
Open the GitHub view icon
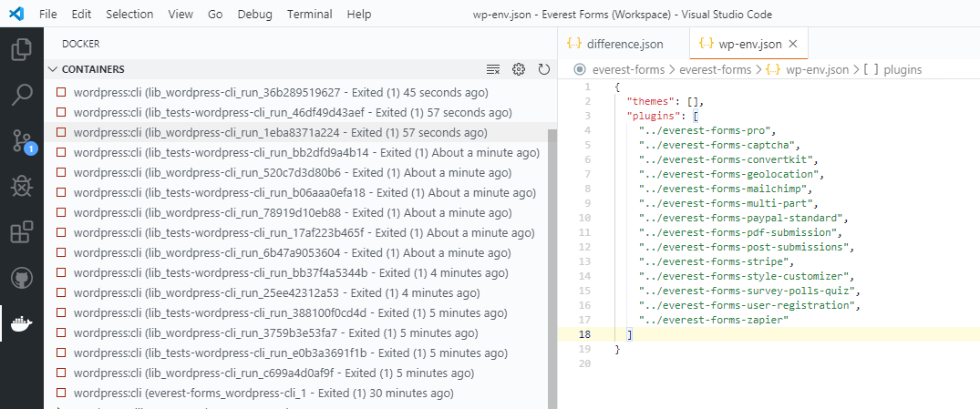coord(22,278)
